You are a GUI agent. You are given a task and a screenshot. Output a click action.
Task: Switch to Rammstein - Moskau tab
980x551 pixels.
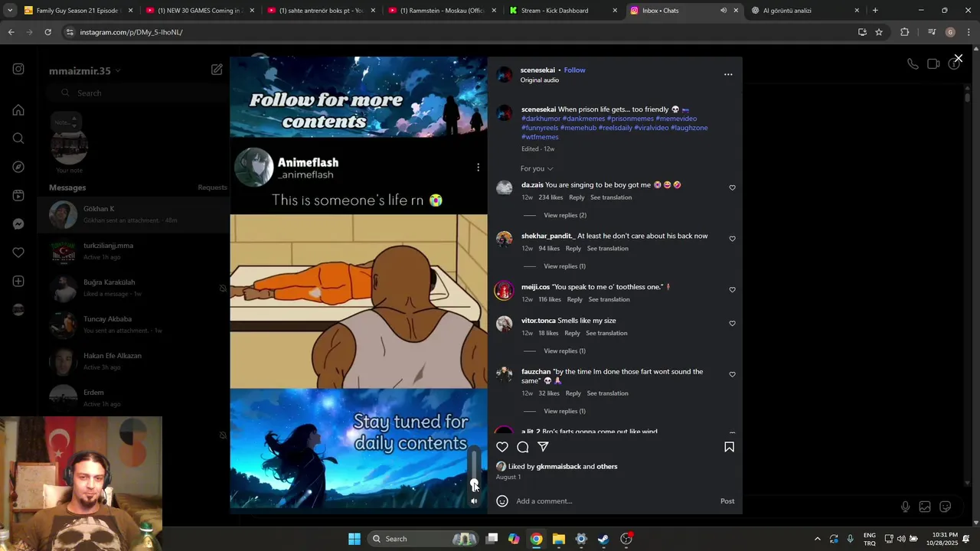[x=443, y=11]
